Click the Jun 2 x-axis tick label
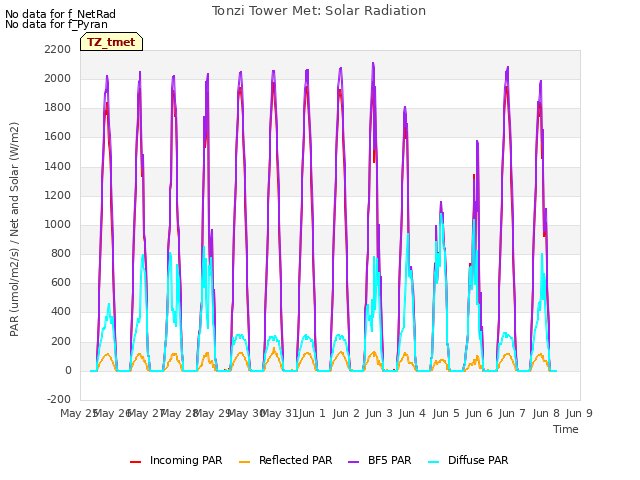 (x=346, y=413)
